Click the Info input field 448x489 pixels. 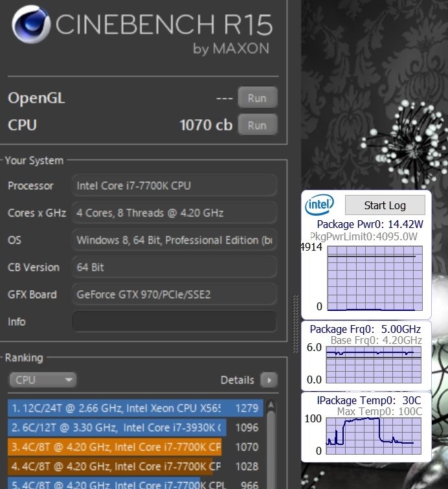coord(174,321)
